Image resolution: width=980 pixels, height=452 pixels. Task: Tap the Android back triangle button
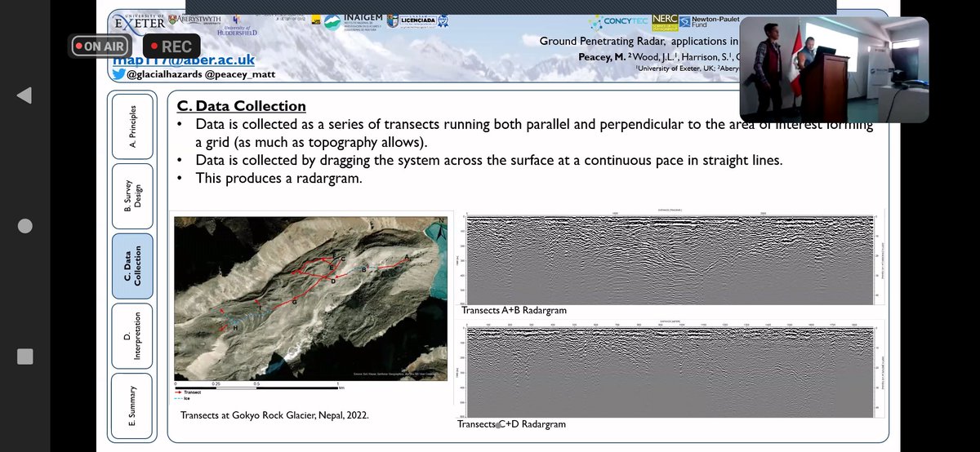24,95
